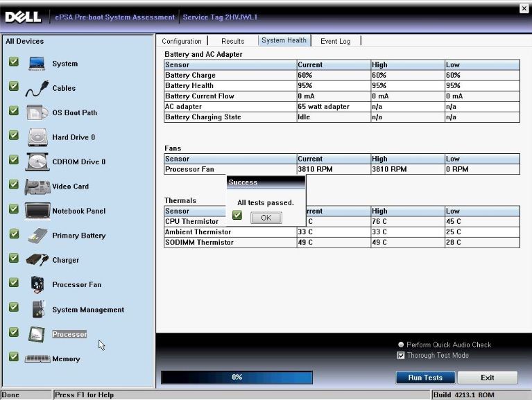Click the System Management label

tap(88, 309)
